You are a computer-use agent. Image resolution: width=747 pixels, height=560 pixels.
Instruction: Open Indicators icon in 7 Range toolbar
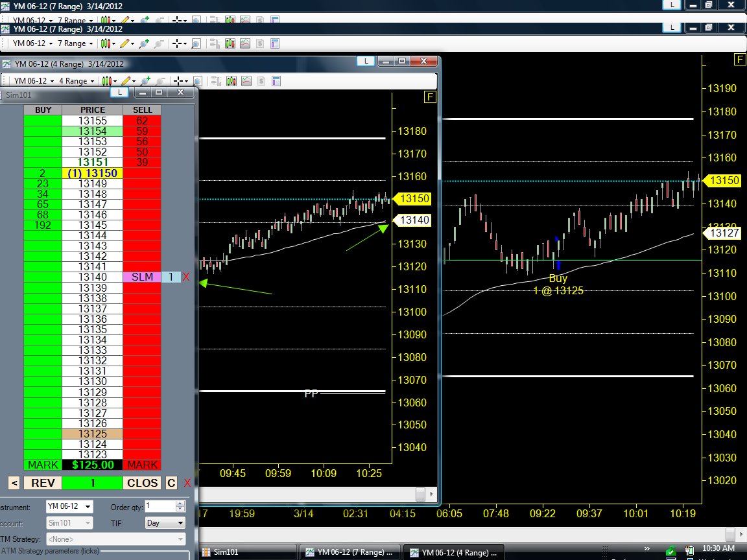(x=245, y=43)
